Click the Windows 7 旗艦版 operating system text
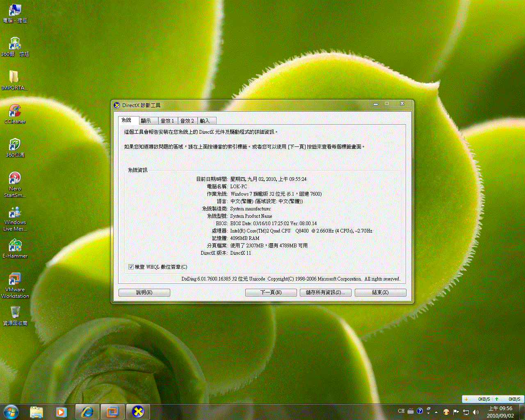 tap(276, 194)
